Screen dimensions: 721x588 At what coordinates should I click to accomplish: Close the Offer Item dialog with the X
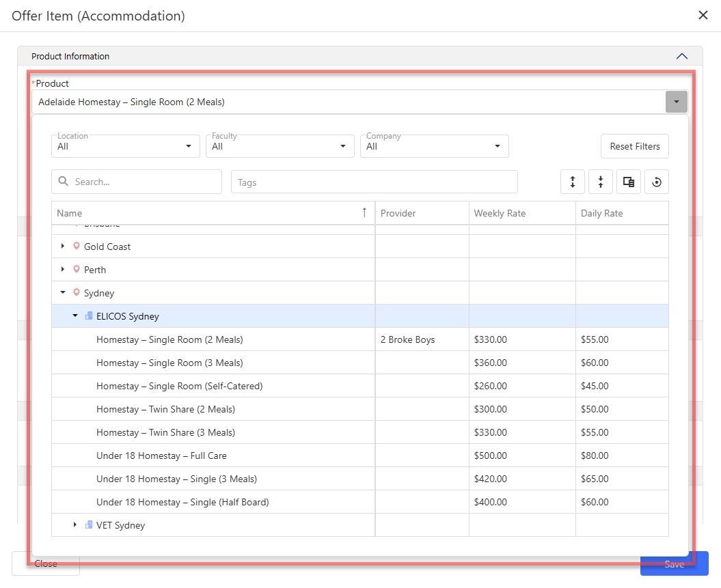pos(703,16)
